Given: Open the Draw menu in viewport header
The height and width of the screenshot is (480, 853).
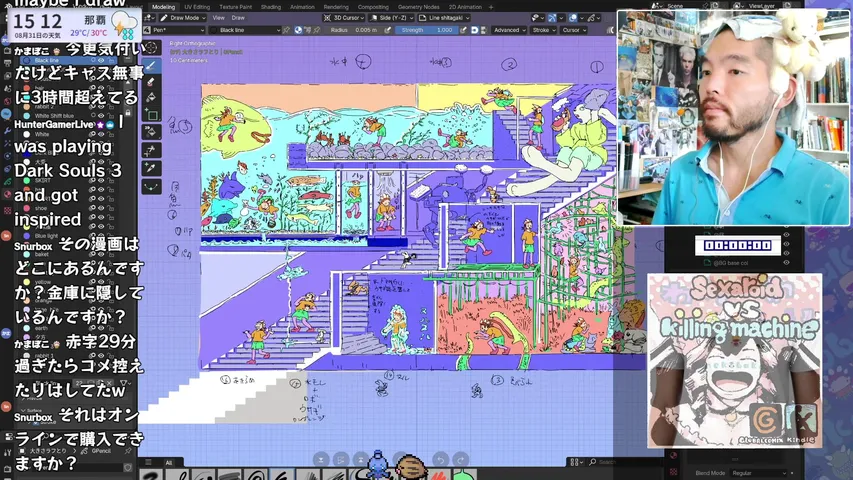Looking at the screenshot, I should point(238,18).
